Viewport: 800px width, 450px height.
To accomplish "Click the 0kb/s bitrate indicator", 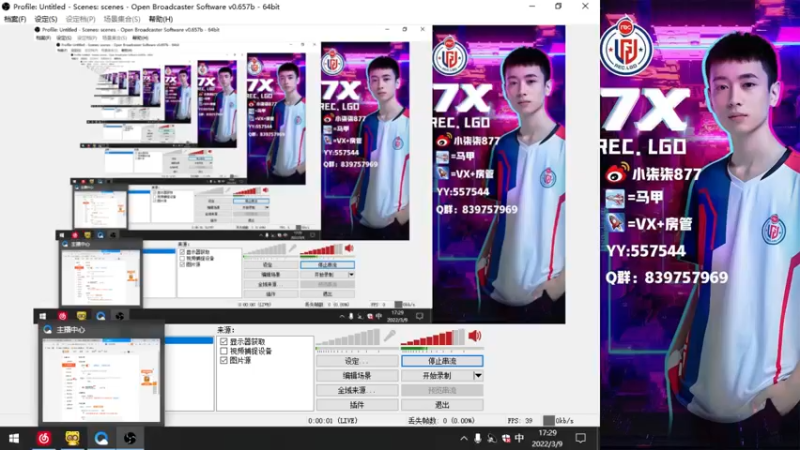I will 559,421.
